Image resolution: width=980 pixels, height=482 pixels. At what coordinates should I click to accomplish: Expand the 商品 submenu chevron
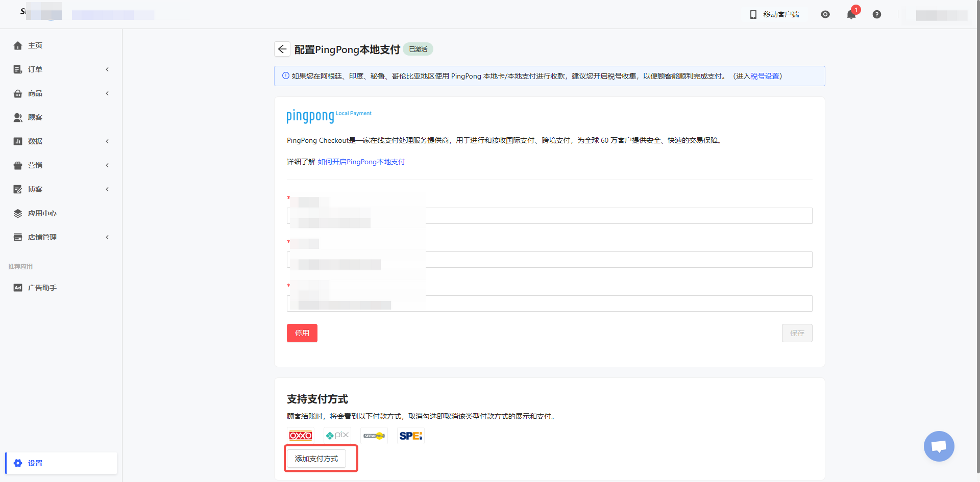107,93
